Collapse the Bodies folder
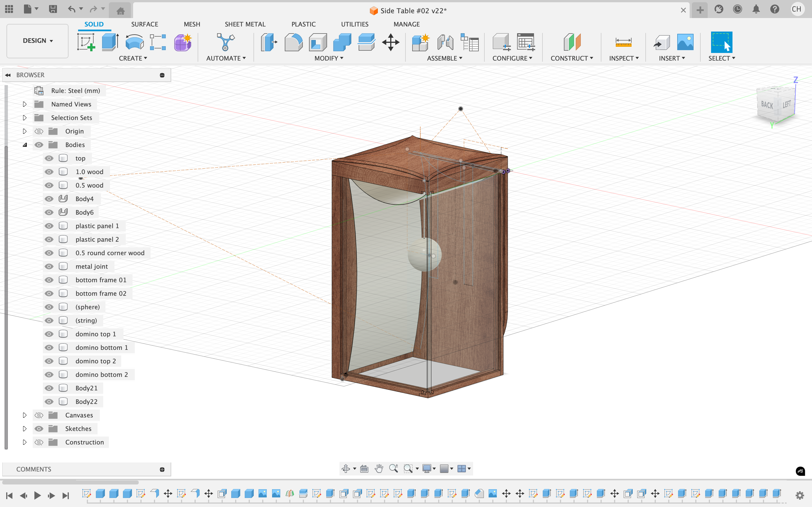Image resolution: width=812 pixels, height=507 pixels. (x=25, y=144)
